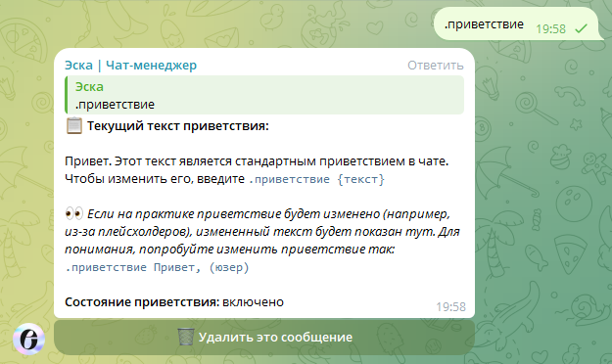Click the Привет standard greeting text
The width and height of the screenshot is (612, 364).
(257, 170)
